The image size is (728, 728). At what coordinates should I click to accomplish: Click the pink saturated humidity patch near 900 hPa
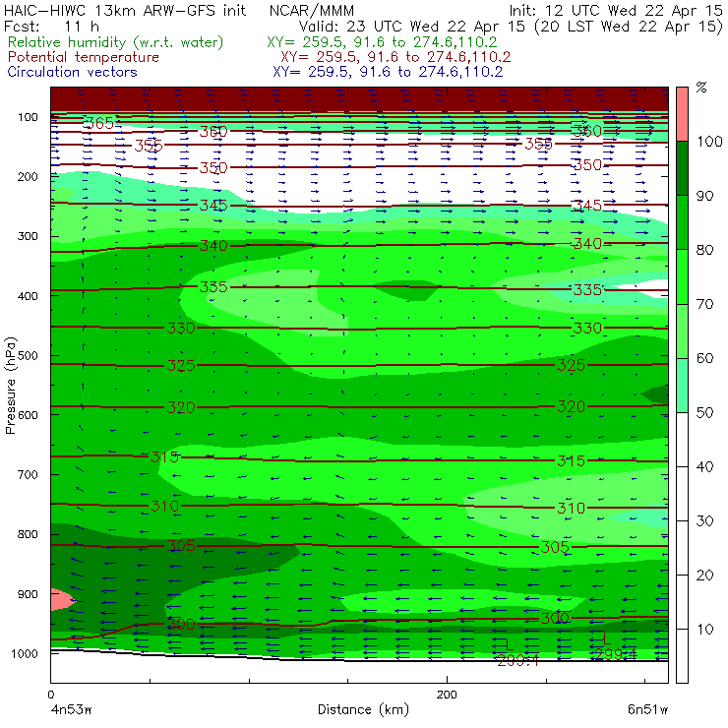point(61,600)
